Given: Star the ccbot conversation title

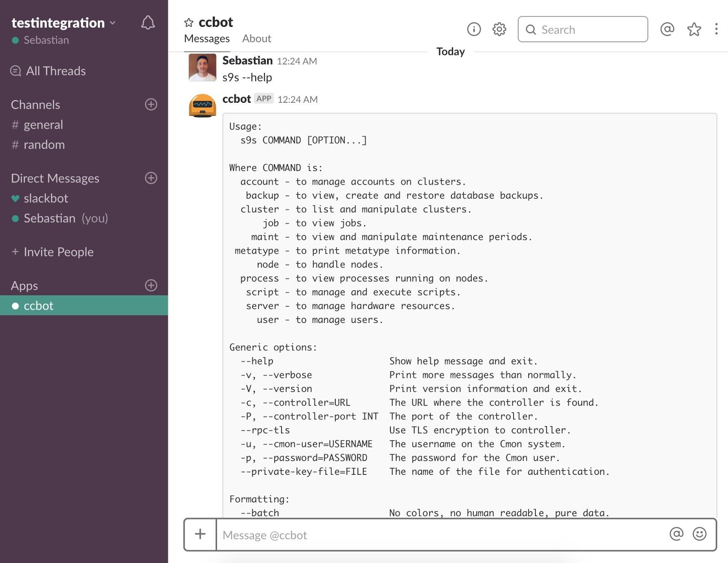Looking at the screenshot, I should [x=188, y=22].
